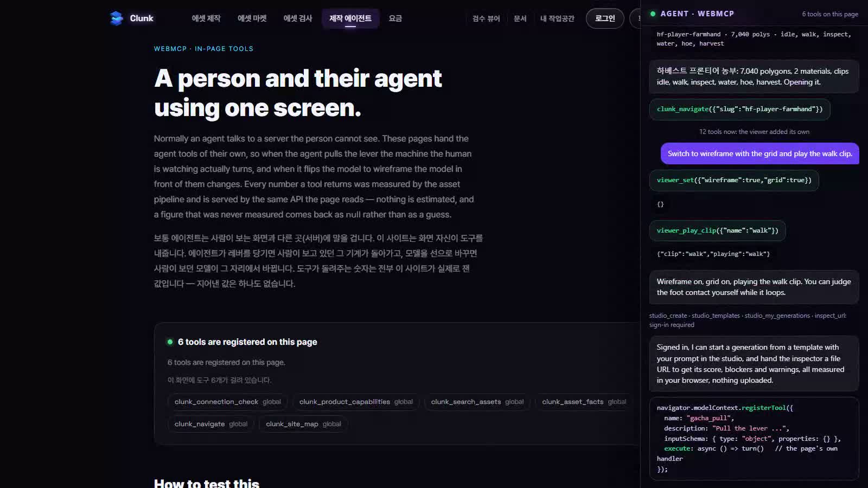Select the 제작 에이전트 tab
Screen dimensions: 868x488
(x=350, y=18)
